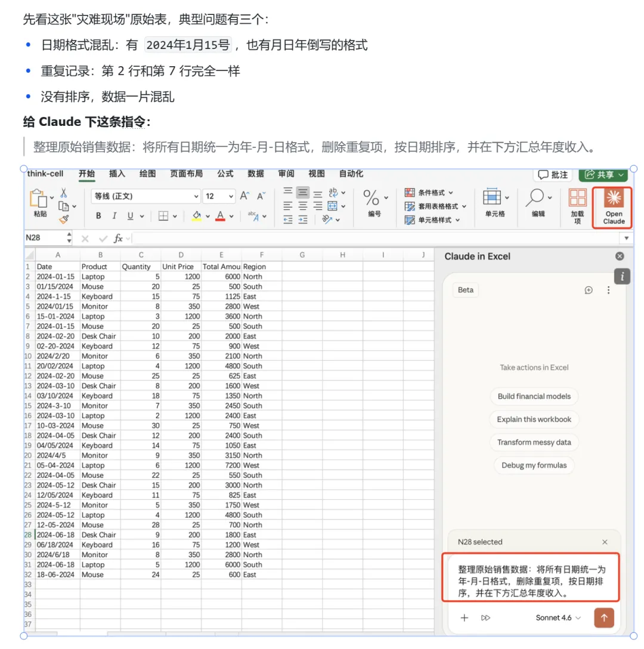
Task: Open the Number format percent icon
Action: click(x=371, y=198)
